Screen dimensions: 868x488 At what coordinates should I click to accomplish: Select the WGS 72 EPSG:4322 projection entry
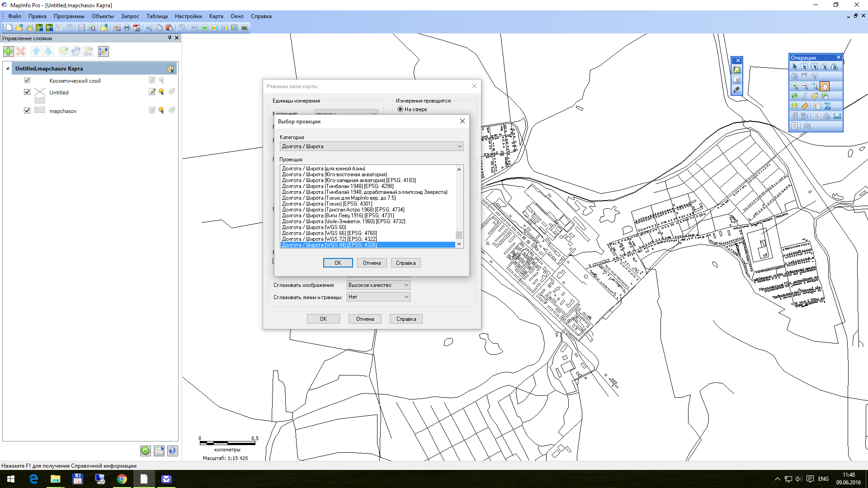tap(329, 239)
